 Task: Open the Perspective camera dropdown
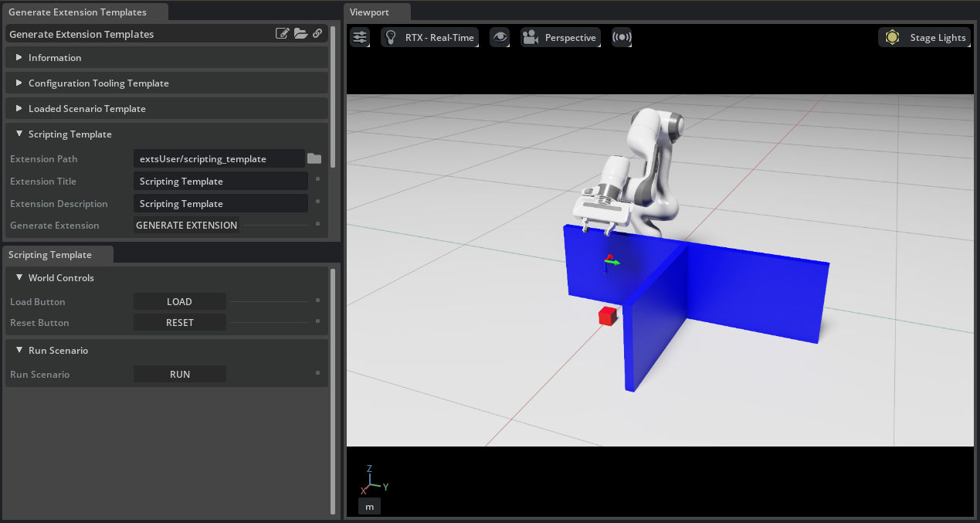(x=561, y=37)
